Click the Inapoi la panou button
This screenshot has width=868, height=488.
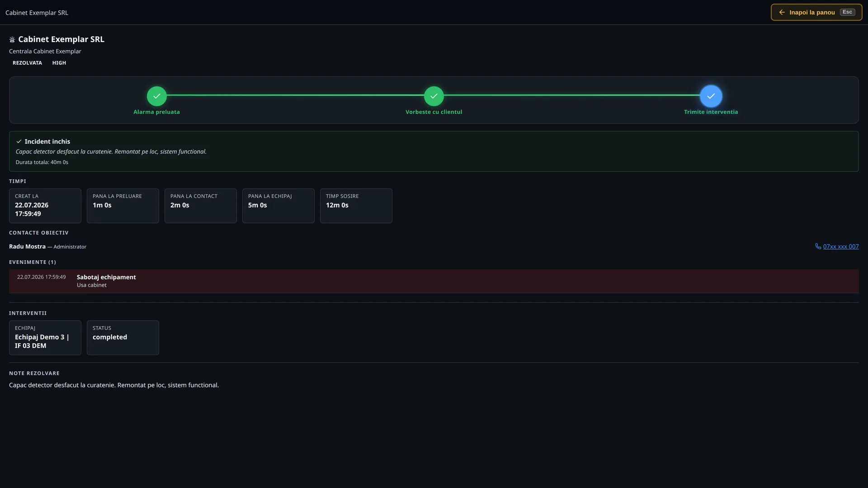(816, 12)
